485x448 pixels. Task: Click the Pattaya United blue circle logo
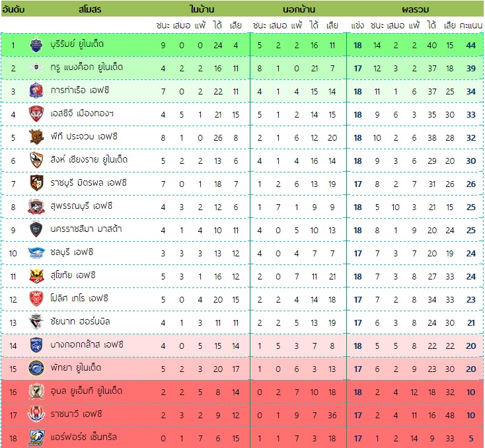tap(36, 368)
